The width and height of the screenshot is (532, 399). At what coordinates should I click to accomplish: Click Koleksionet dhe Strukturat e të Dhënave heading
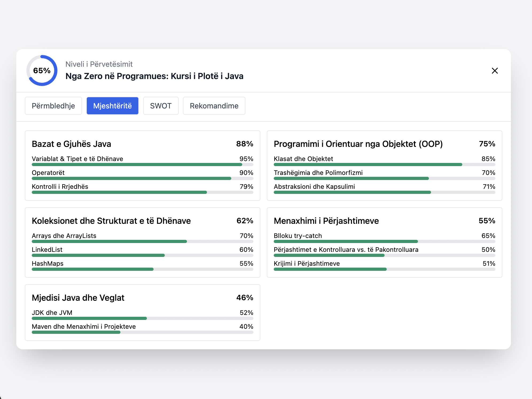coord(111,221)
